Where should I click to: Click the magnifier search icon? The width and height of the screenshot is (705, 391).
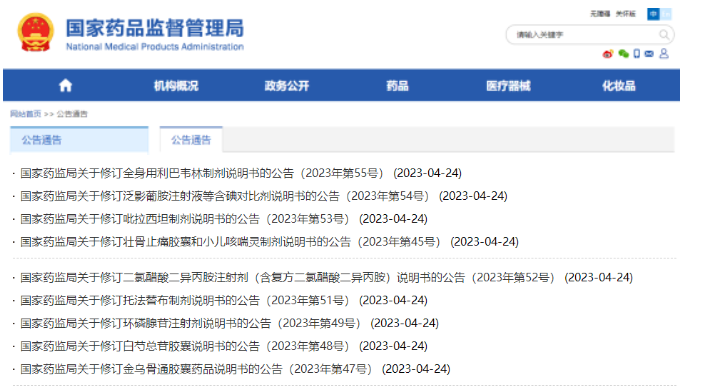664,35
